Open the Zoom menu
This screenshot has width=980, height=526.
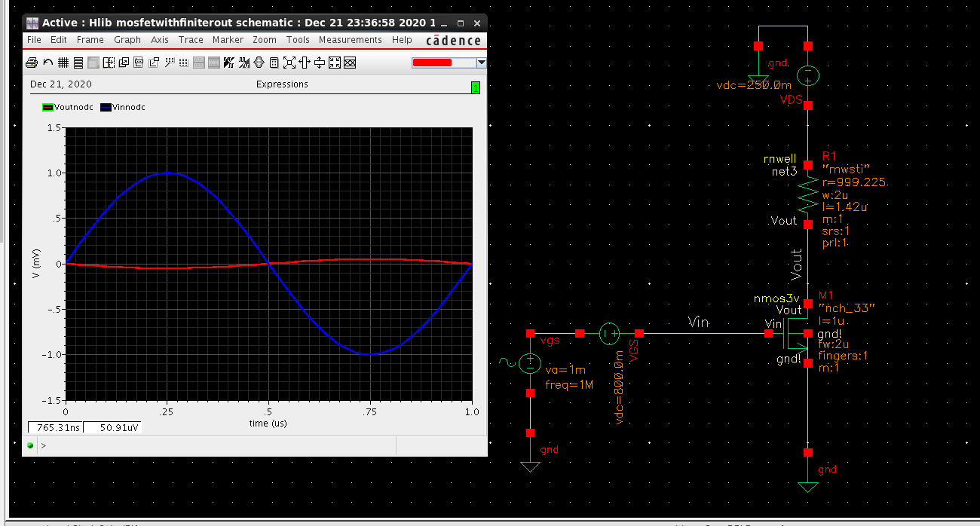(x=265, y=40)
